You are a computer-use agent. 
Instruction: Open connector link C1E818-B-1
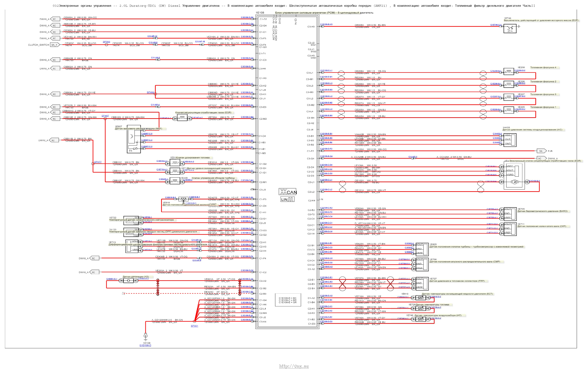(194, 197)
